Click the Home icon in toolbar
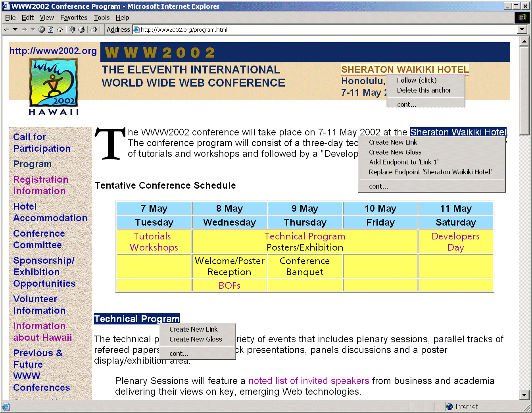Image resolution: width=532 pixels, height=413 pixels. pos(60,29)
